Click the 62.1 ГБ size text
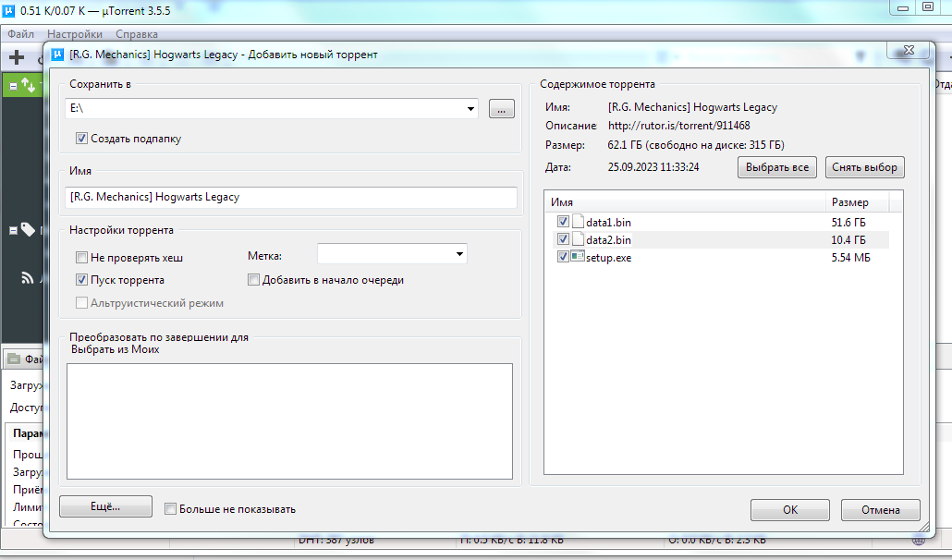Screen dimensions: 952x560 pyautogui.click(x=696, y=145)
